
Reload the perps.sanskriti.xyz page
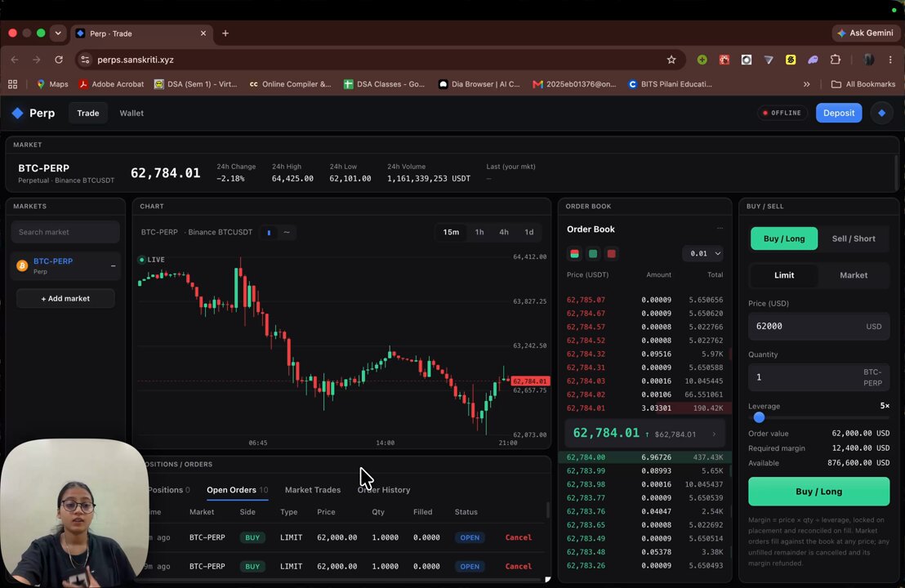(x=59, y=60)
